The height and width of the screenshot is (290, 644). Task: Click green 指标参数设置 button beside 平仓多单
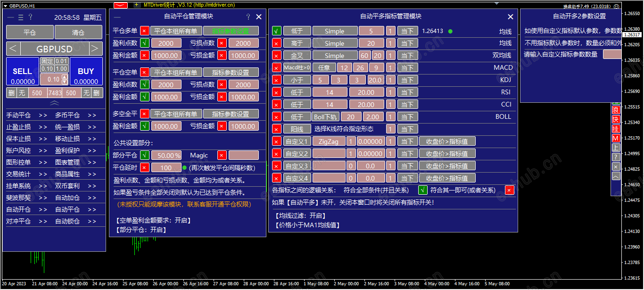tap(231, 31)
